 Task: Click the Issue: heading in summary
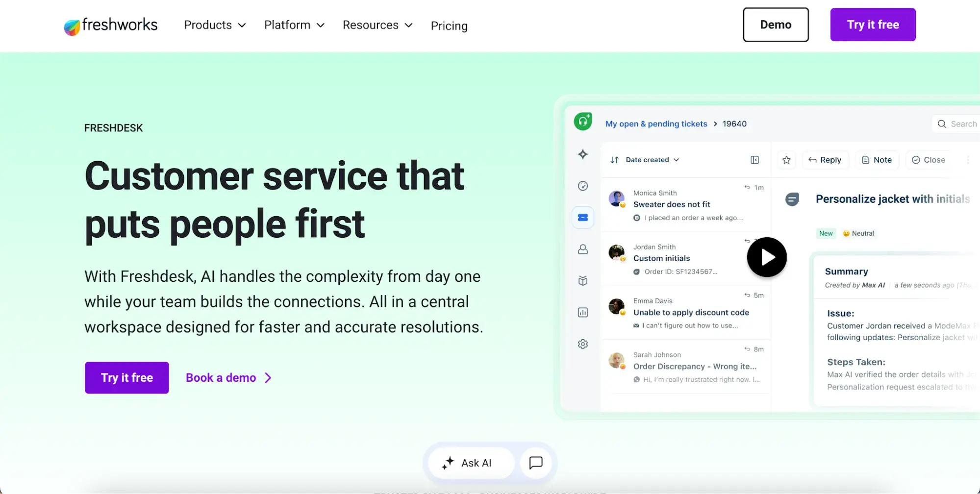click(840, 314)
